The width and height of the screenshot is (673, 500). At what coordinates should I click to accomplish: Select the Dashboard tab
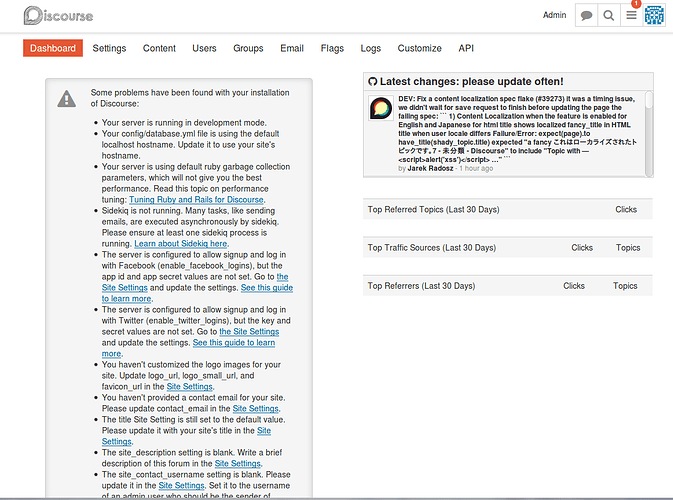[x=53, y=48]
